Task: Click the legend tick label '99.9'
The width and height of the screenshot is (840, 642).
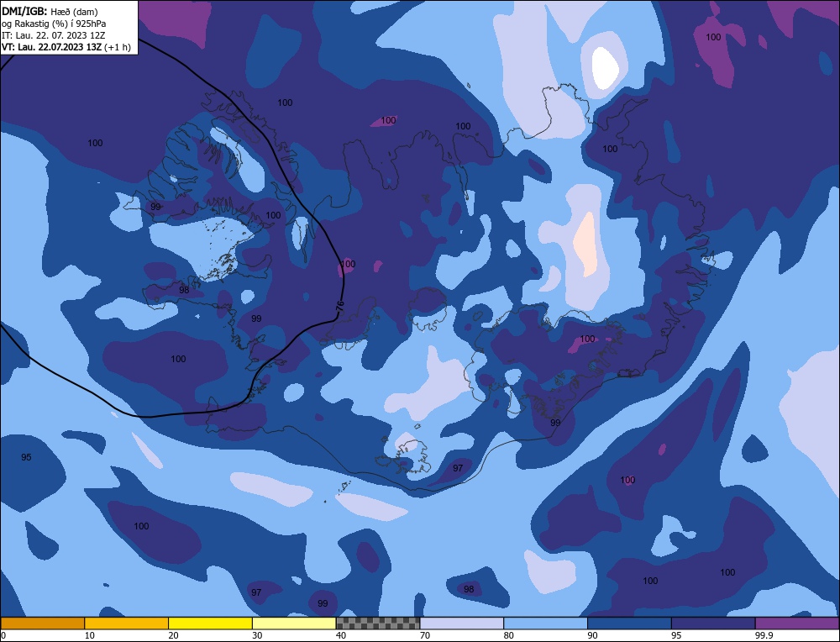Action: [x=763, y=635]
